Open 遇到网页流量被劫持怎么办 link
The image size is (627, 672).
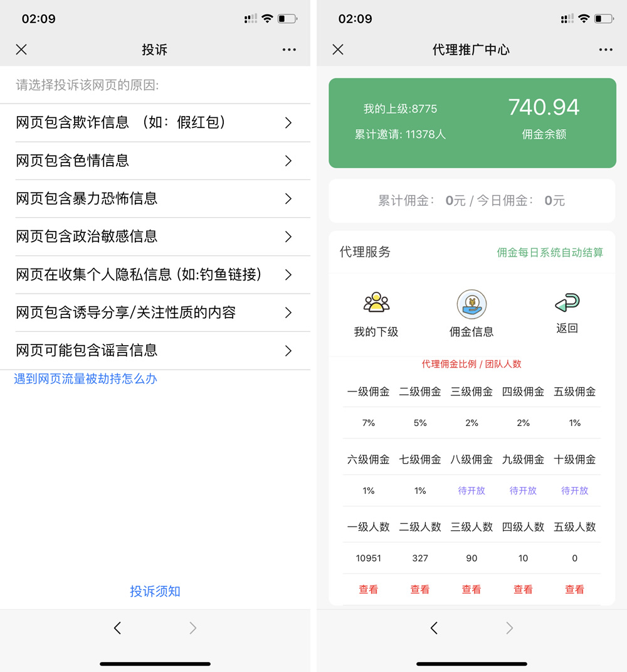tap(85, 379)
